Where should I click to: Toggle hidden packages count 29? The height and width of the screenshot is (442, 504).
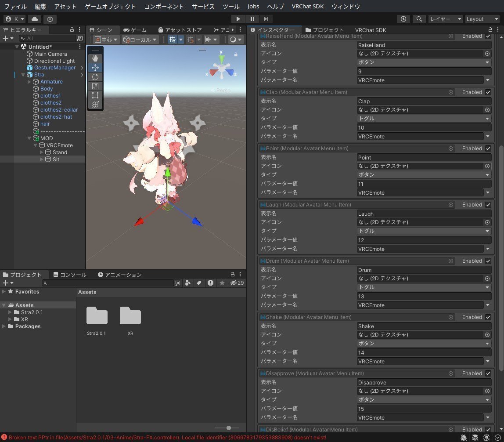(x=237, y=283)
